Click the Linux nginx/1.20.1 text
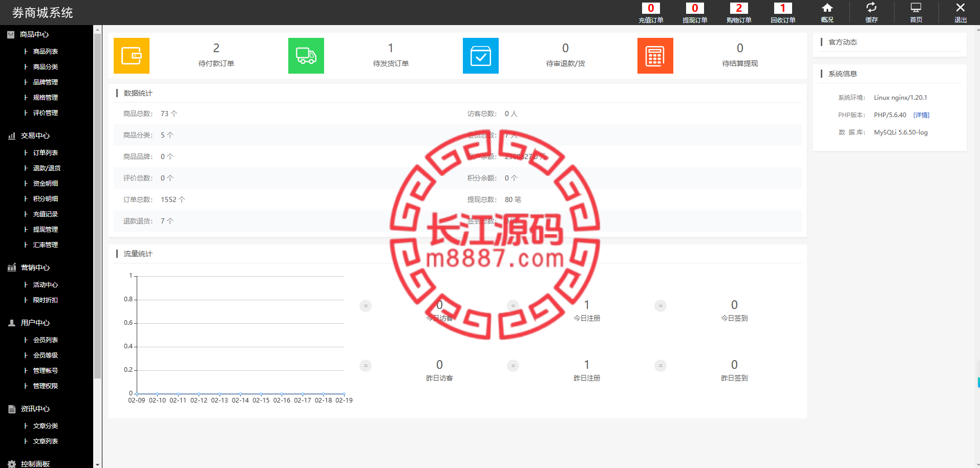The height and width of the screenshot is (468, 980). tap(900, 98)
